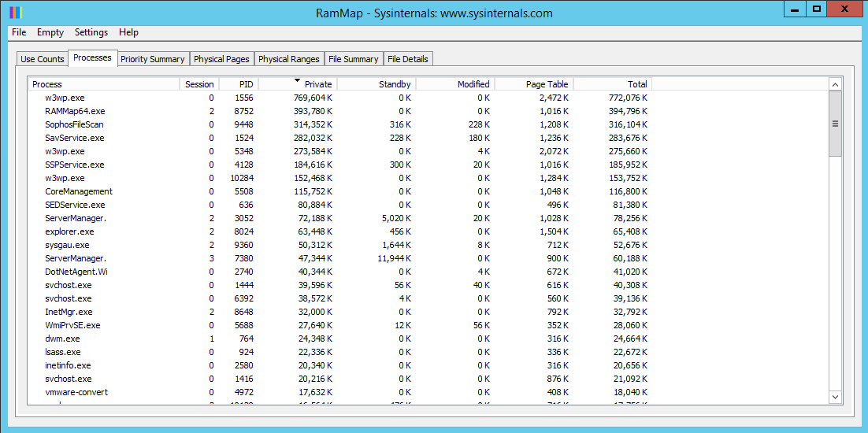
Task: Switch to the Use Counts tab
Action: (43, 59)
